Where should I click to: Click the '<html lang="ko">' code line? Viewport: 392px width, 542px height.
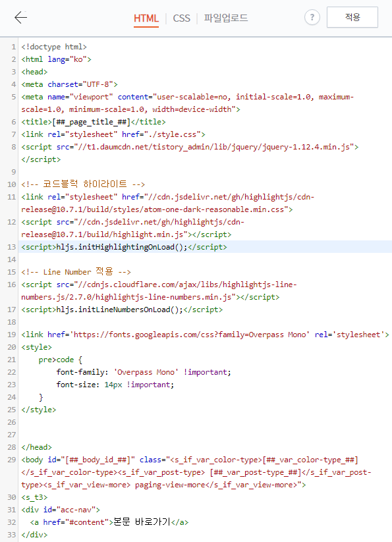57,59
